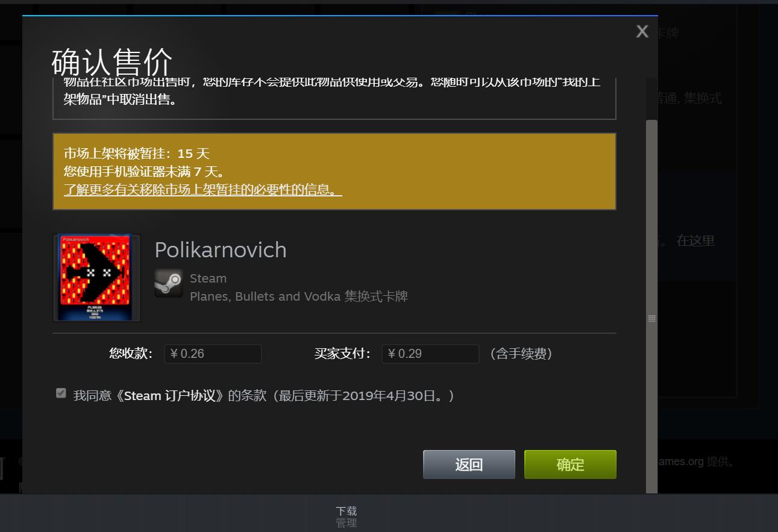Click the yellow market hold warning banner

[334, 171]
